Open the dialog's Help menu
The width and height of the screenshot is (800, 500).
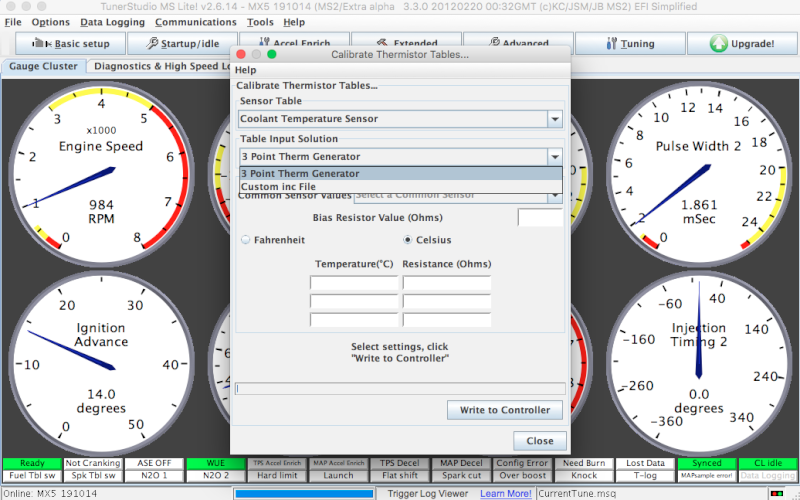pos(245,70)
